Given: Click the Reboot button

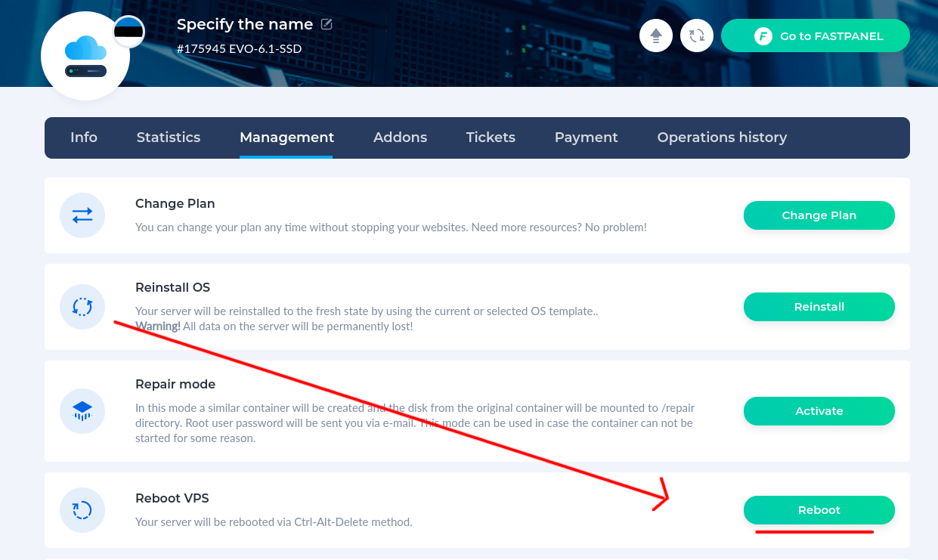Looking at the screenshot, I should [x=819, y=510].
